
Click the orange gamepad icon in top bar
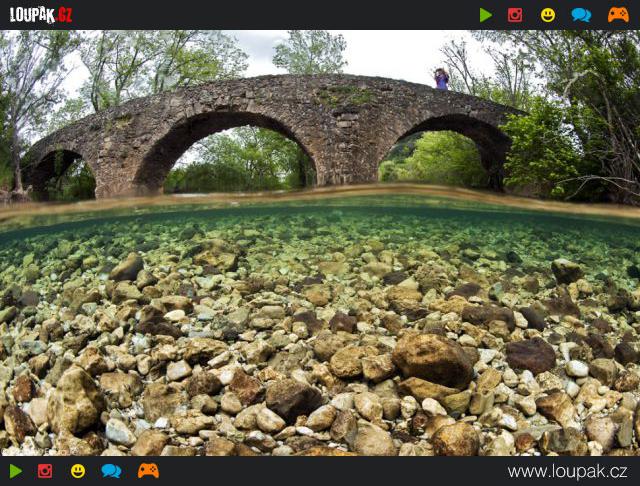pyautogui.click(x=618, y=15)
